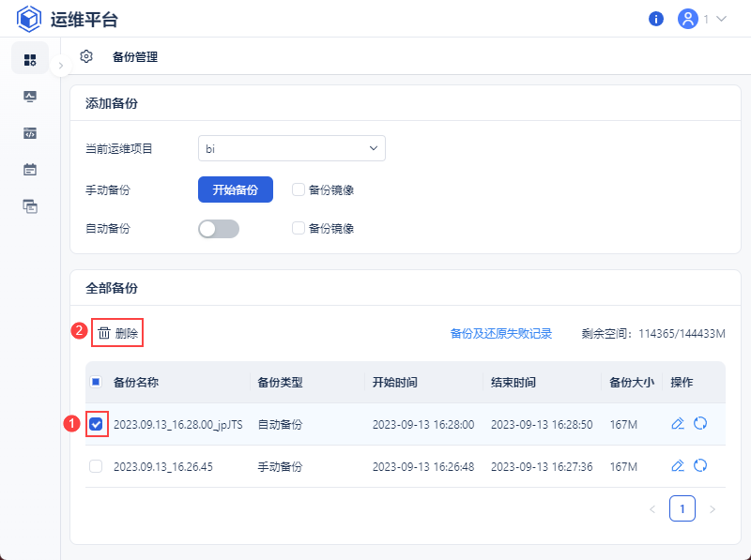This screenshot has width=751, height=560.
Task: Click 167M size in the 手动备份 row
Action: click(x=623, y=467)
